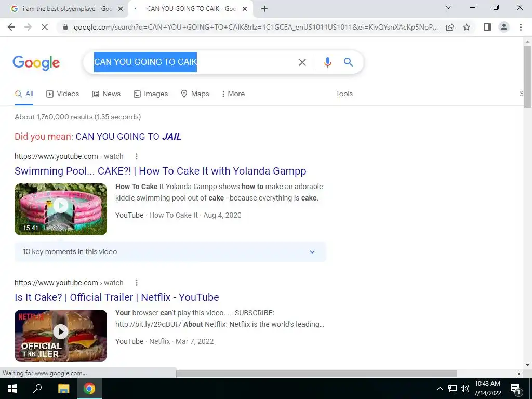Click 'CAN YOU GOING TO JAIL' suggestion

coord(128,137)
